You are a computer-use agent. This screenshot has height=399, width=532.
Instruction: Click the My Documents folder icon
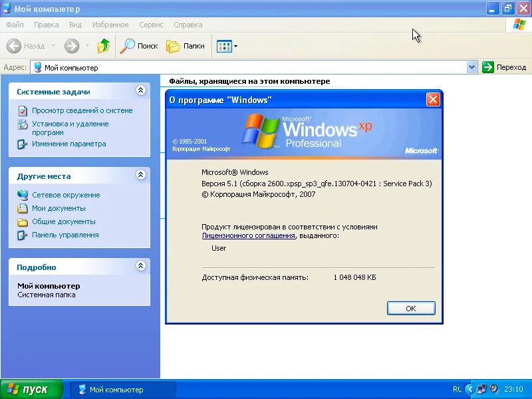tap(23, 208)
